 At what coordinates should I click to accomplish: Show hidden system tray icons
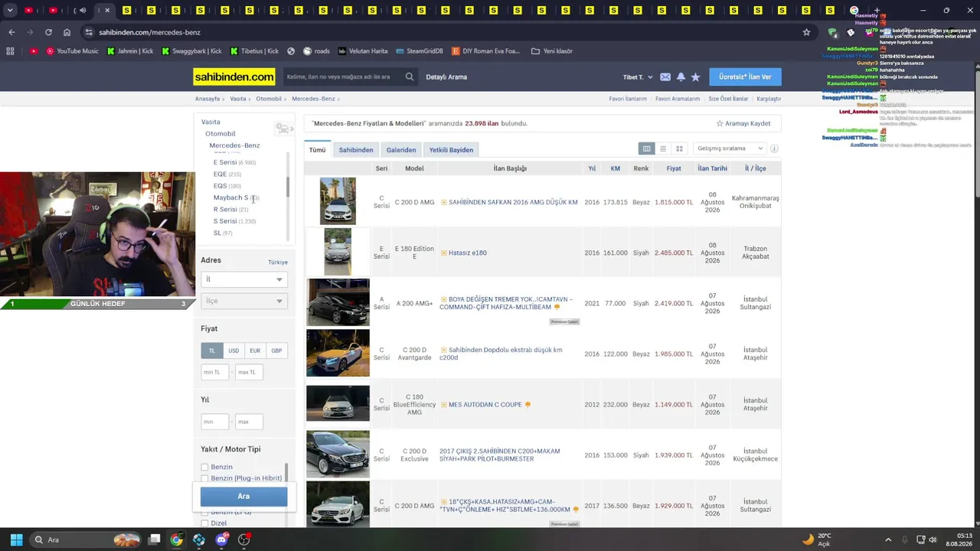pyautogui.click(x=888, y=540)
